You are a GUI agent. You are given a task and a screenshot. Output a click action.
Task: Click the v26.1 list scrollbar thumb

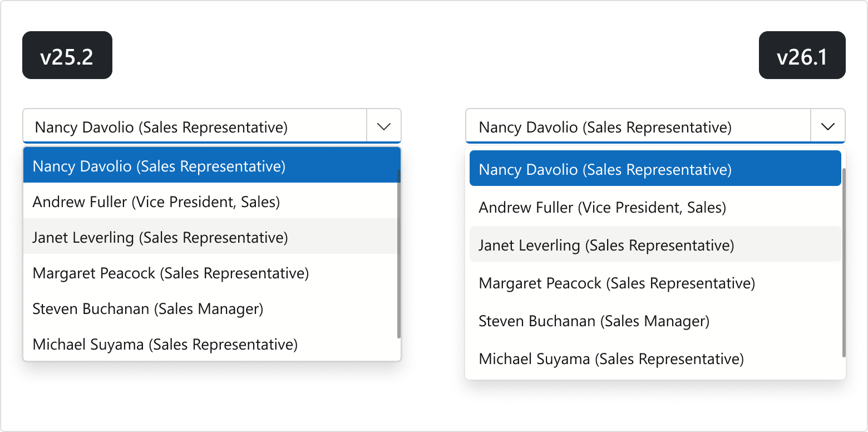tap(844, 262)
